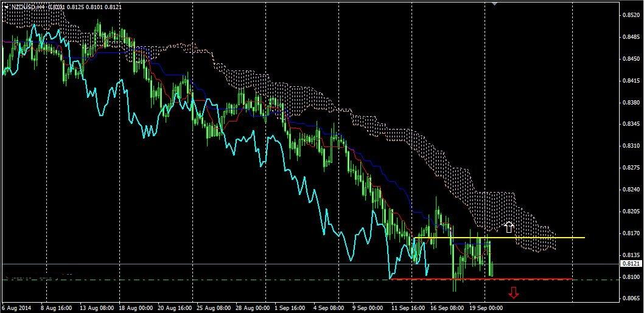644x313 pixels.
Task: Click the 20 Aug 16:00 time label
Action: (175, 308)
